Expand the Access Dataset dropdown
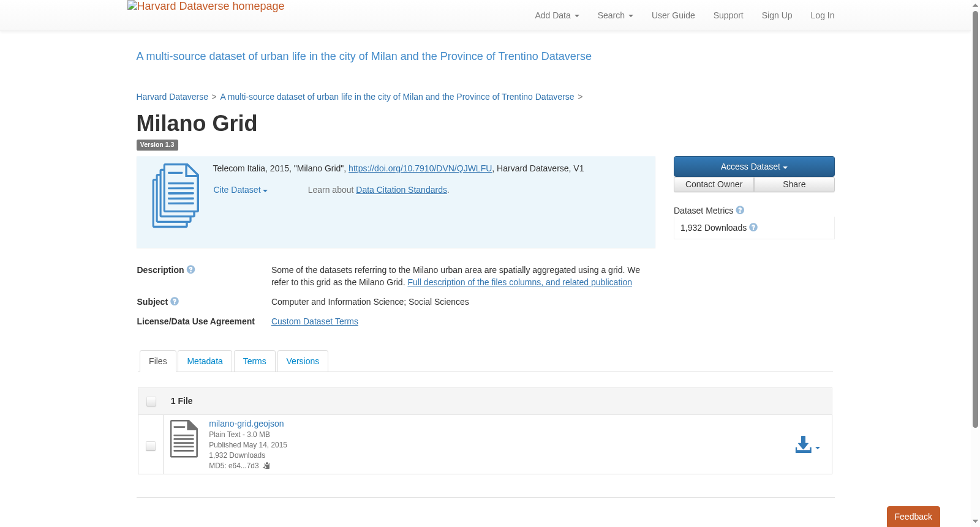 coord(754,166)
